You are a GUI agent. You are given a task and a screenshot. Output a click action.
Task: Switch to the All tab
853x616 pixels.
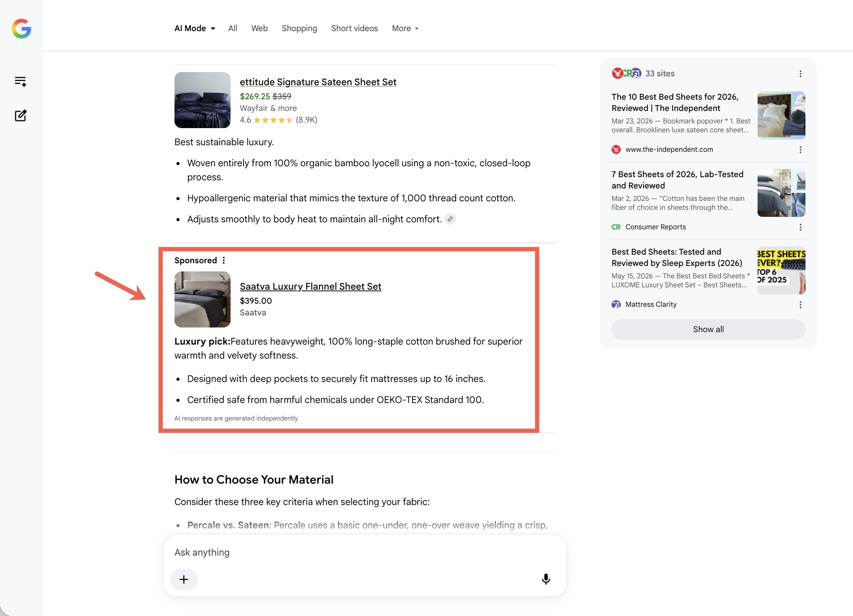click(233, 28)
